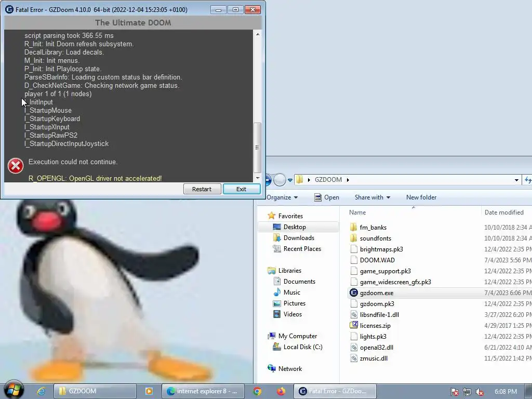Click the Windows Start orb
Image resolution: width=532 pixels, height=399 pixels.
coord(14,390)
